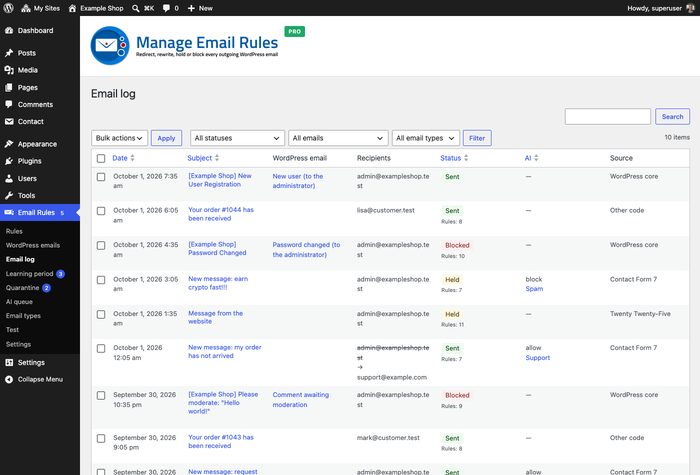Image resolution: width=700 pixels, height=475 pixels.
Task: Open the Bulk actions dropdown
Action: [119, 138]
